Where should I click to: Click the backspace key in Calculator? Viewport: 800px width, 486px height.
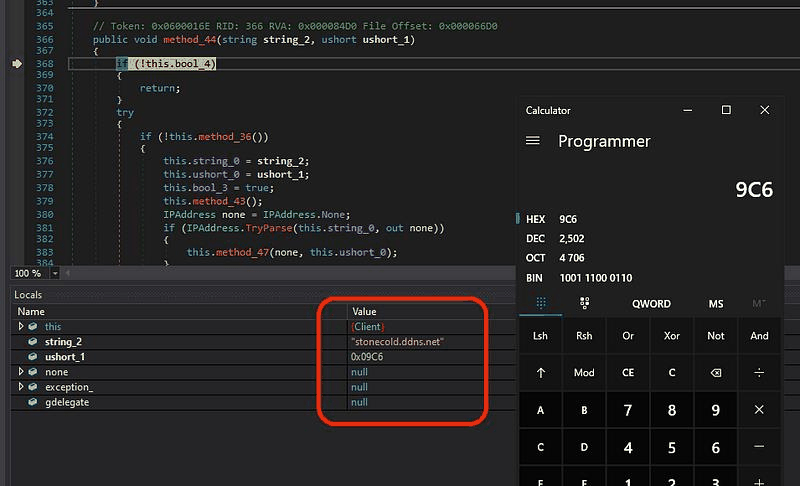tap(715, 373)
